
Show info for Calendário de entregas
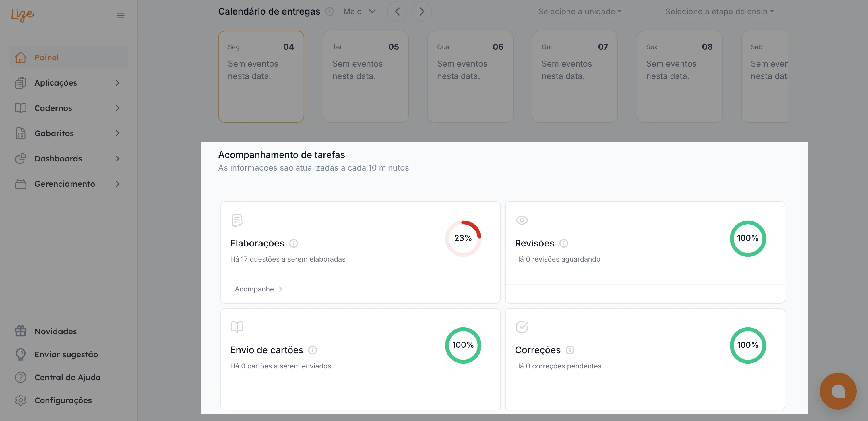[329, 11]
